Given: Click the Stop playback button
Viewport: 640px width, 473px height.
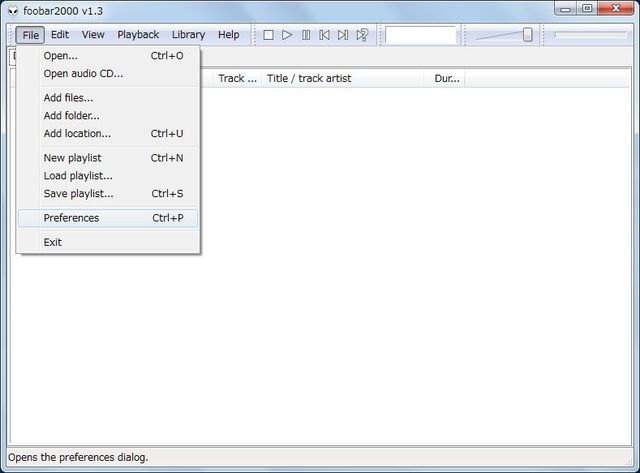Looking at the screenshot, I should pyautogui.click(x=268, y=35).
